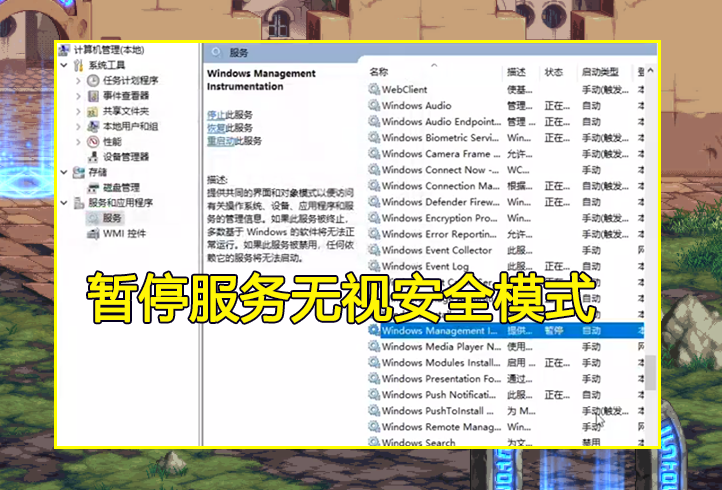Click the Restart this service link
The height and width of the screenshot is (490, 722).
[x=221, y=141]
